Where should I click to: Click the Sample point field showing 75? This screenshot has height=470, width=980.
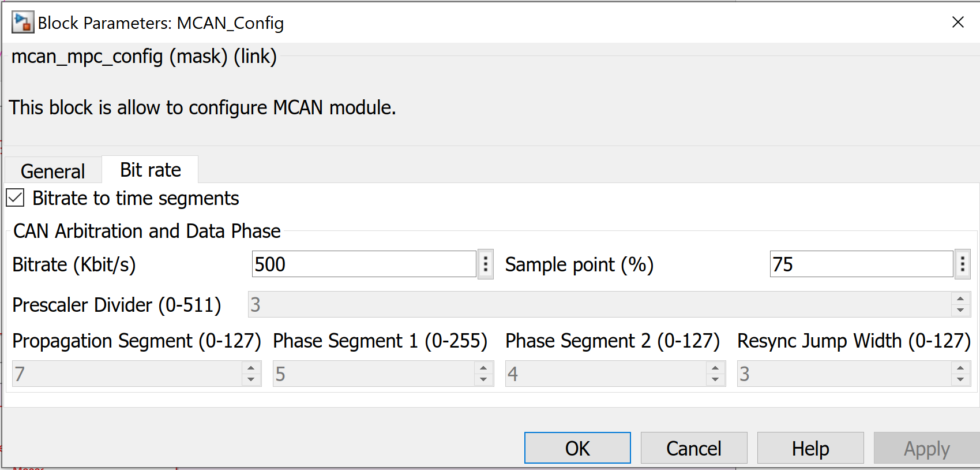tap(859, 264)
